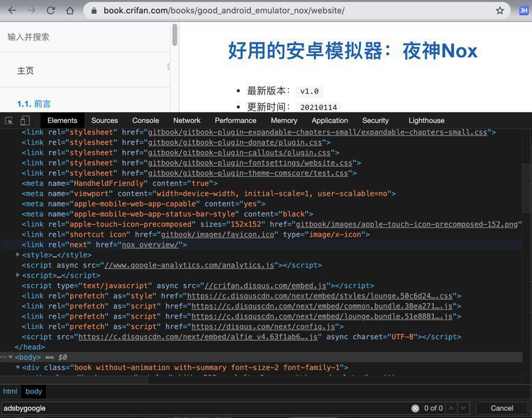This screenshot has height=418, width=532.
Task: Toggle the device toolbar icon
Action: [x=25, y=120]
